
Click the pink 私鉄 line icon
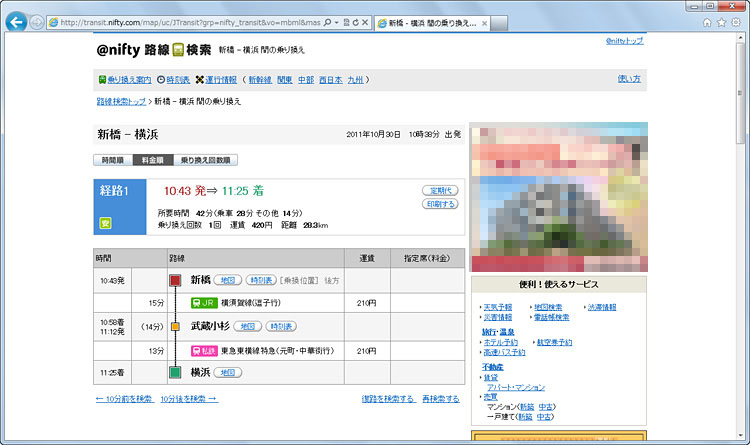pyautogui.click(x=204, y=351)
